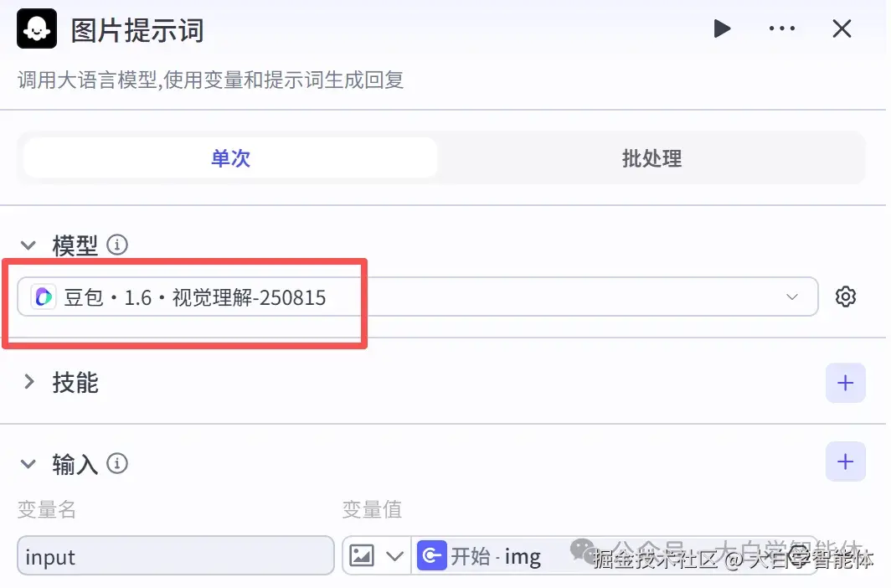Image resolution: width=891 pixels, height=588 pixels.
Task: Click the blue 开始 variable reference icon
Action: 431,554
